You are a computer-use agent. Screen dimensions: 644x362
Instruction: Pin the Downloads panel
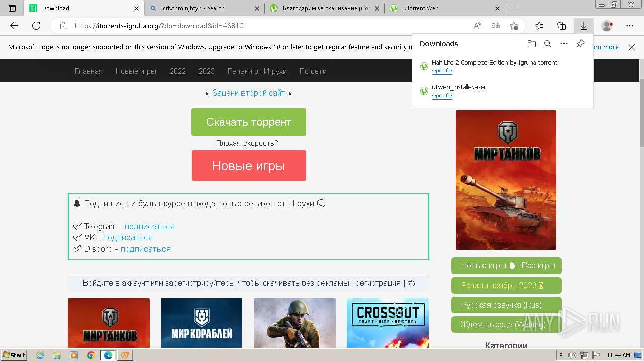click(x=580, y=44)
